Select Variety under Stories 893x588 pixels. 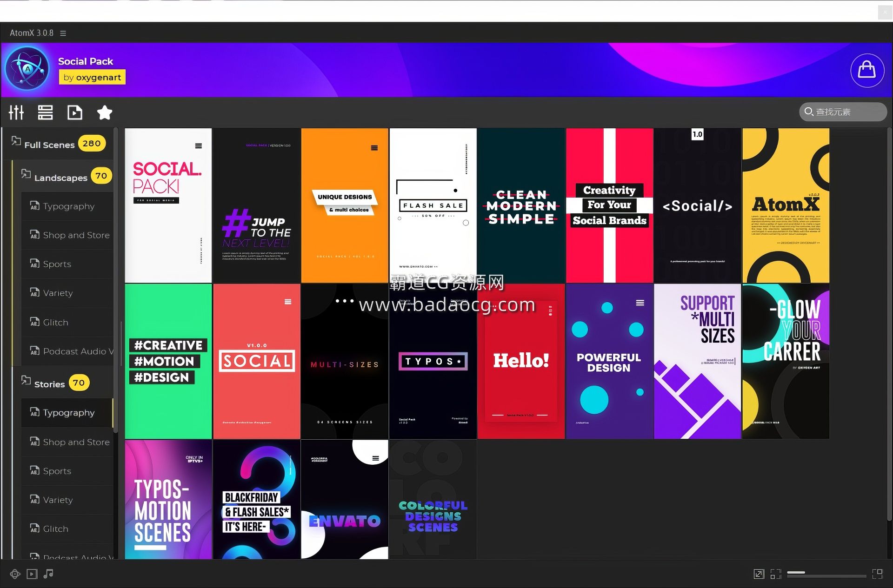pos(67,500)
